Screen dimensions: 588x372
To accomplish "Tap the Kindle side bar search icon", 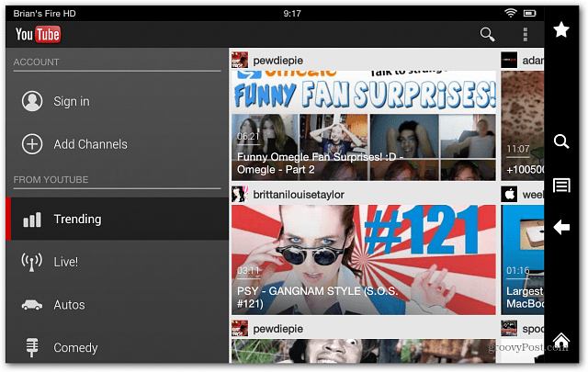I will 561,141.
